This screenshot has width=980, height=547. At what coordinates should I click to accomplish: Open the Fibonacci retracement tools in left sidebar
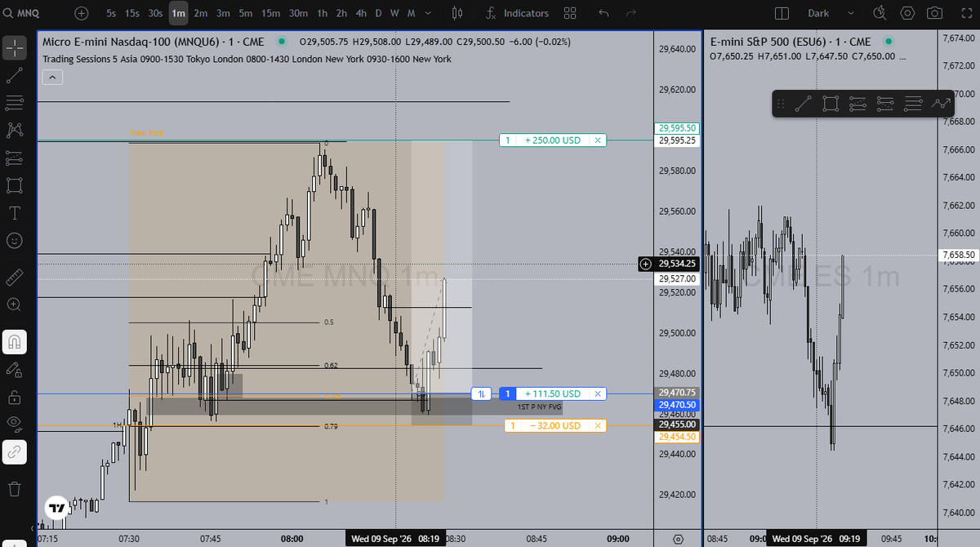pyautogui.click(x=14, y=103)
